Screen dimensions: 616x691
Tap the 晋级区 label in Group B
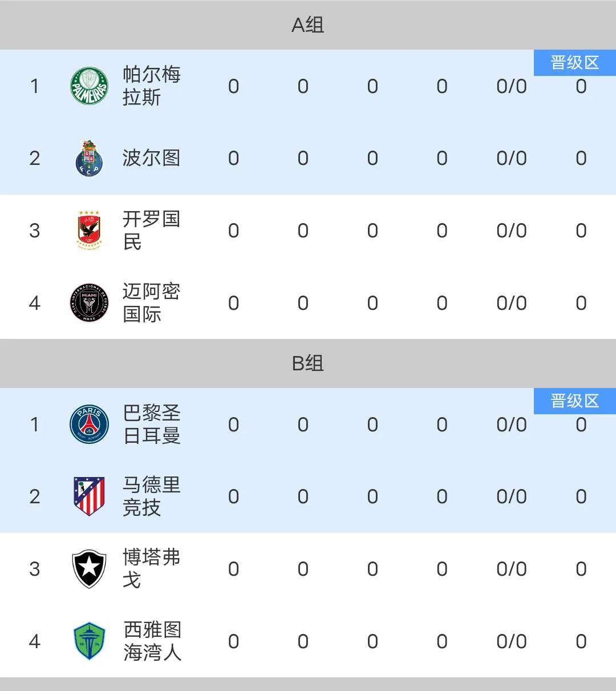coord(575,401)
